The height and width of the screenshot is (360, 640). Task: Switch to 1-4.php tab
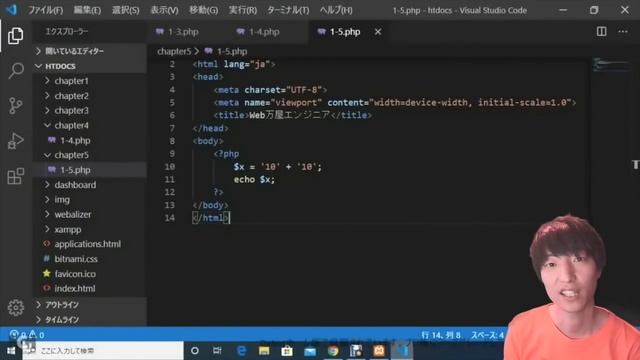(259, 32)
